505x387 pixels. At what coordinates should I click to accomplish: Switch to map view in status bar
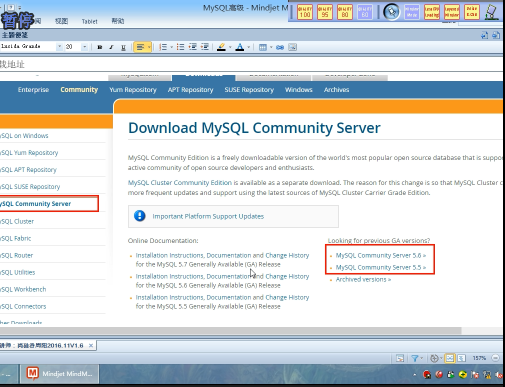tap(450, 358)
